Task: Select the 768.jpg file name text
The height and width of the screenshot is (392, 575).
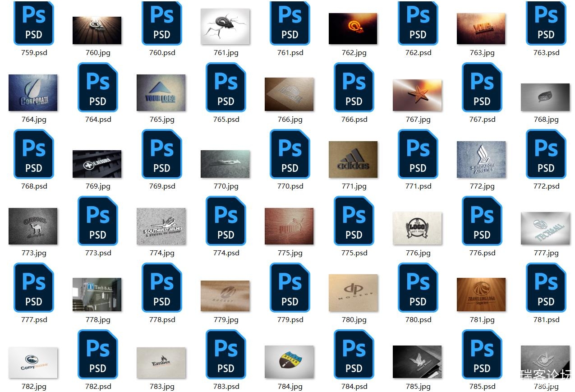Action: (546, 120)
